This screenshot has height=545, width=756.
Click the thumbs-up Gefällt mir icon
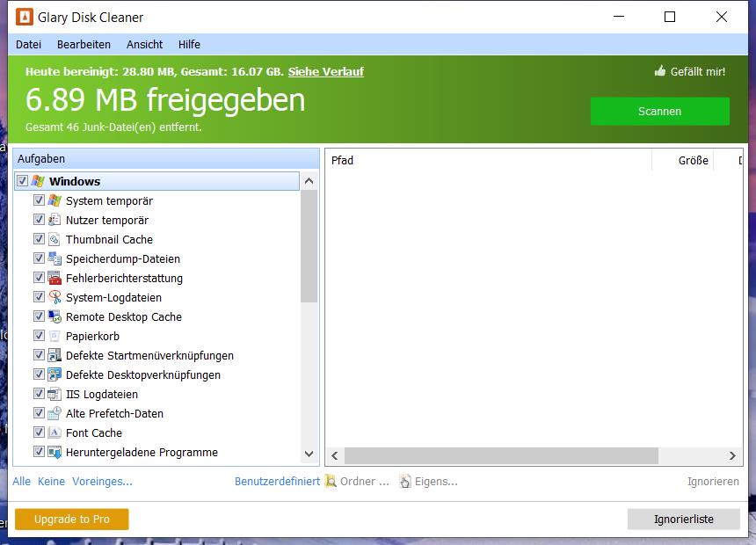pos(660,71)
